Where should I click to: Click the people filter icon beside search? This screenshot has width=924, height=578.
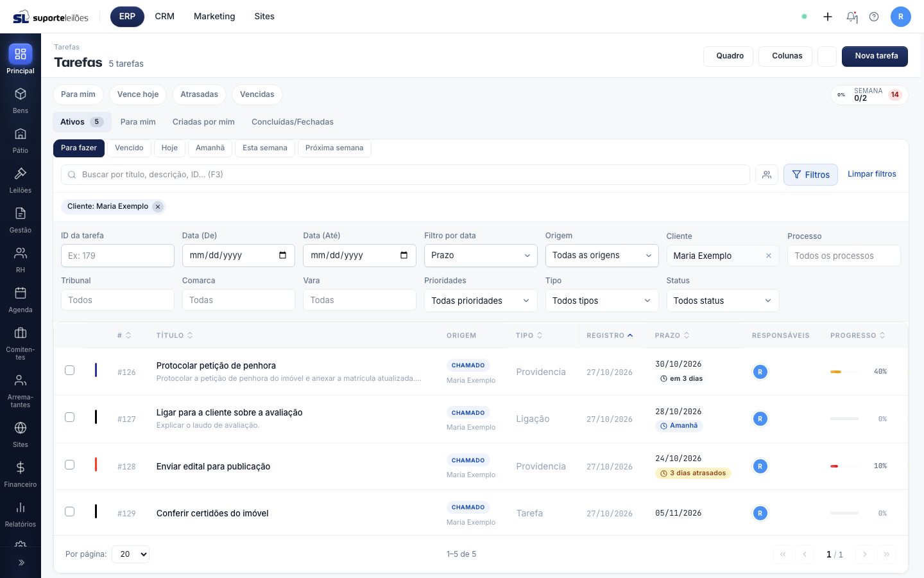tap(767, 175)
